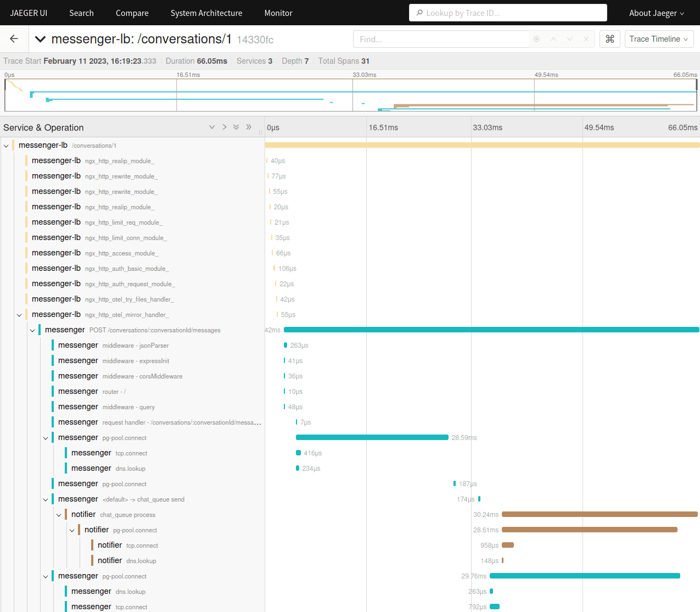This screenshot has height=612, width=700.
Task: Open keyboard shortcuts with the ⌘ icon
Action: pos(609,39)
